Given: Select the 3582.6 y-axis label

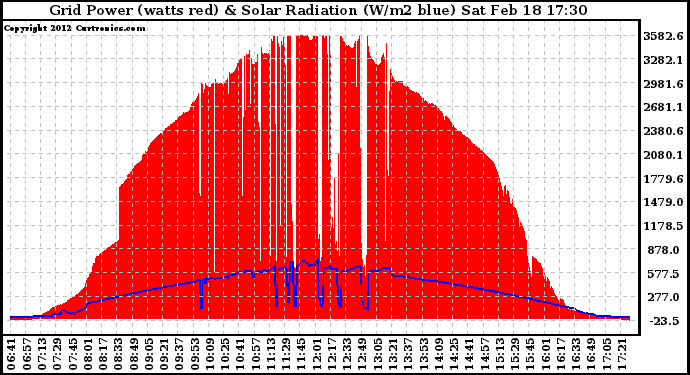Looking at the screenshot, I should pyautogui.click(x=663, y=37).
